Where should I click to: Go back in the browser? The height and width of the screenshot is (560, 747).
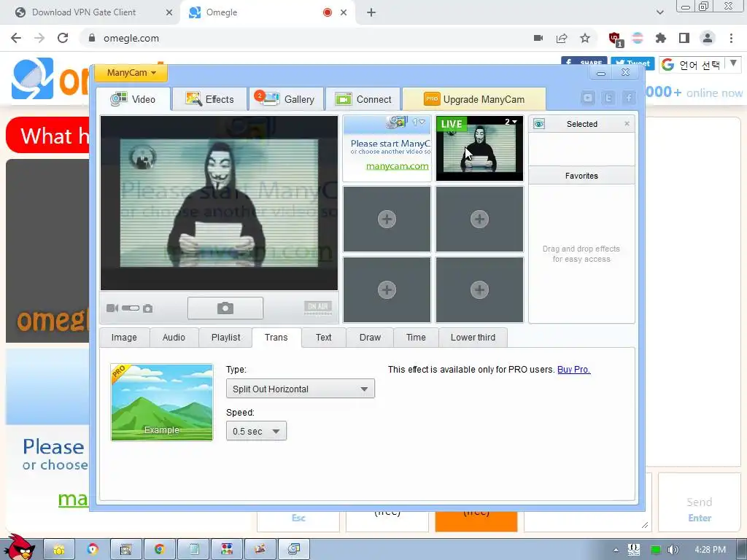pyautogui.click(x=16, y=38)
